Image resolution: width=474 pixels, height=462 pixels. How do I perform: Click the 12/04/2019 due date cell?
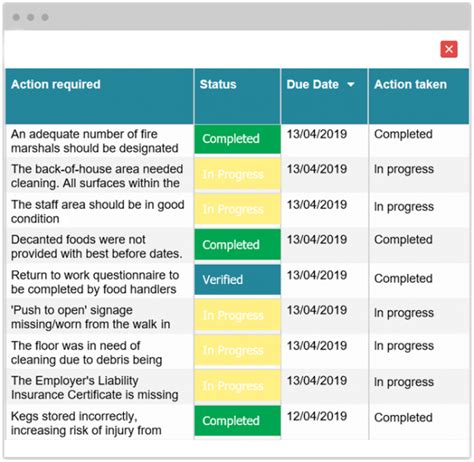[x=317, y=416]
